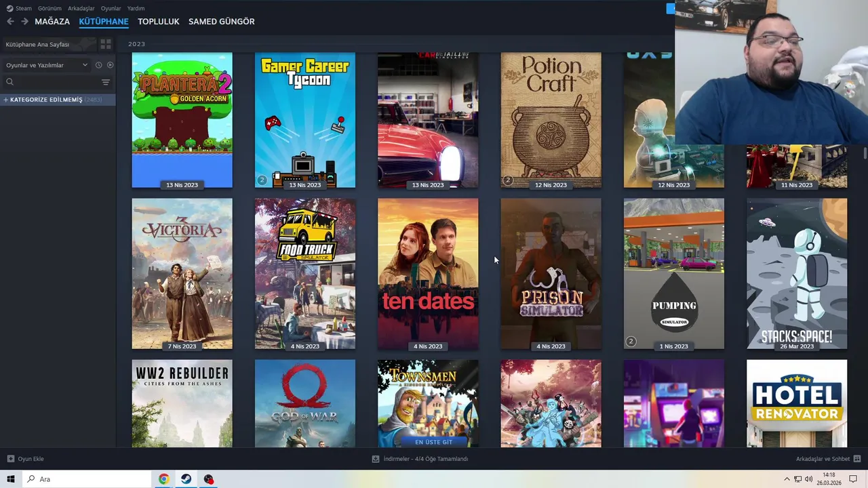Screen dimensions: 868x488
Task: Open the red car detailing game cover
Action: [x=428, y=120]
